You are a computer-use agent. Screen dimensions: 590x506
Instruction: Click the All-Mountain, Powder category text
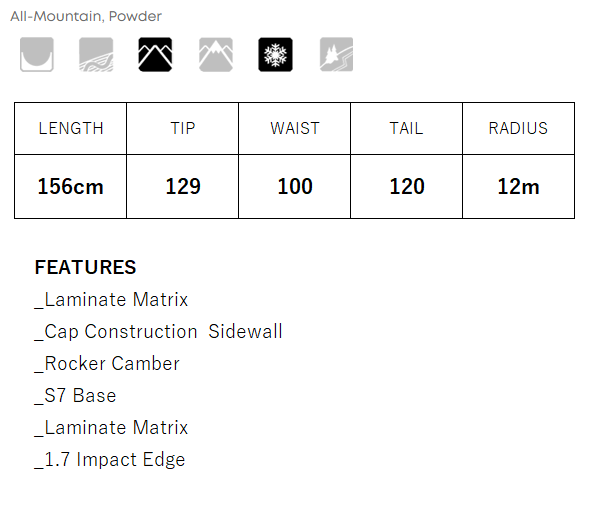pos(86,16)
